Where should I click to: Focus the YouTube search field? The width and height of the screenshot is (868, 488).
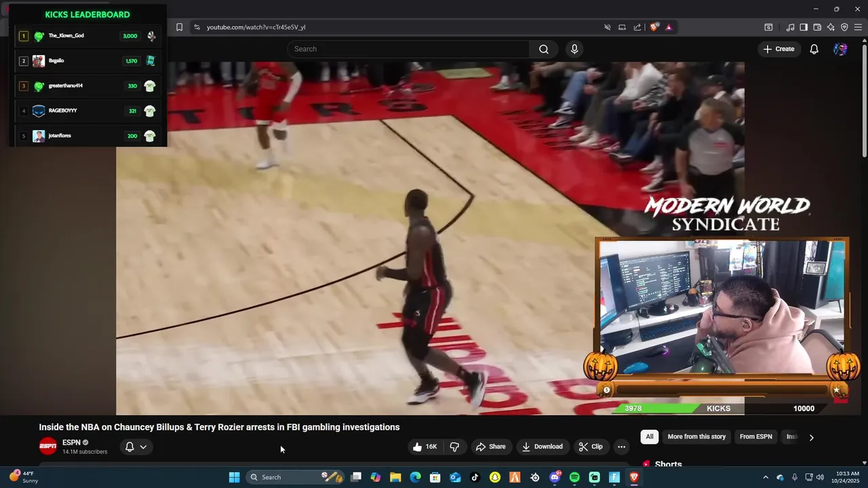(x=408, y=49)
